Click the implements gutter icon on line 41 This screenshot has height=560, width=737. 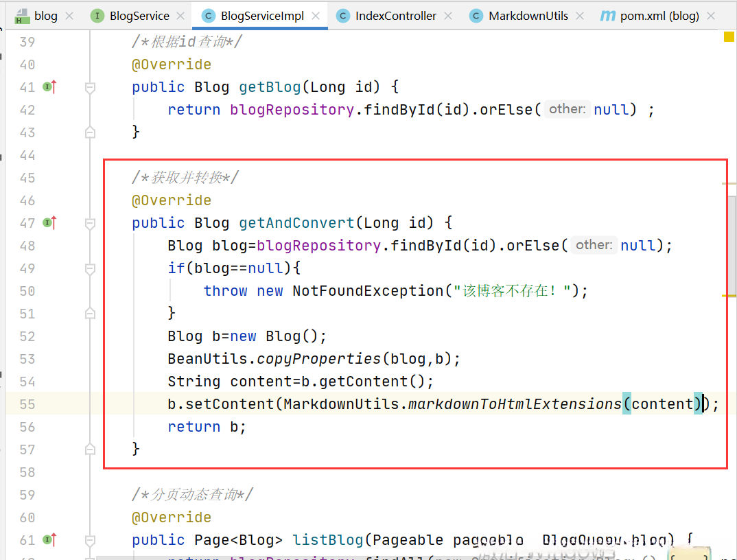tap(49, 86)
